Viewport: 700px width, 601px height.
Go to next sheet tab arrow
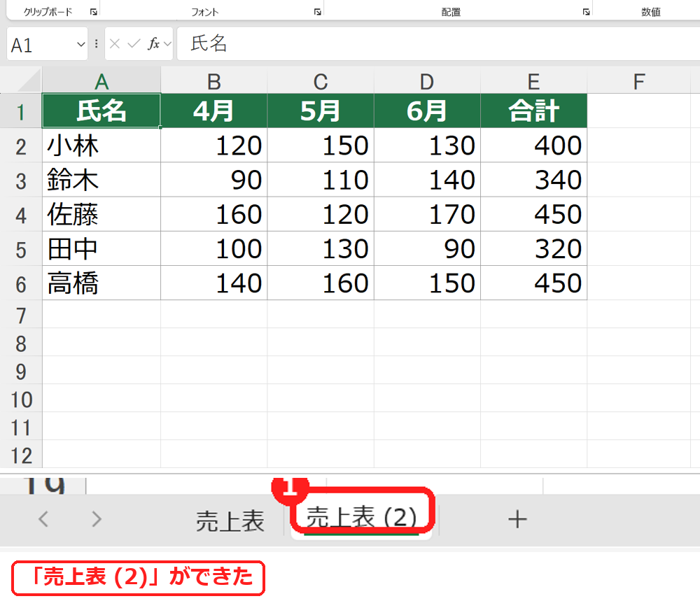coord(97,519)
